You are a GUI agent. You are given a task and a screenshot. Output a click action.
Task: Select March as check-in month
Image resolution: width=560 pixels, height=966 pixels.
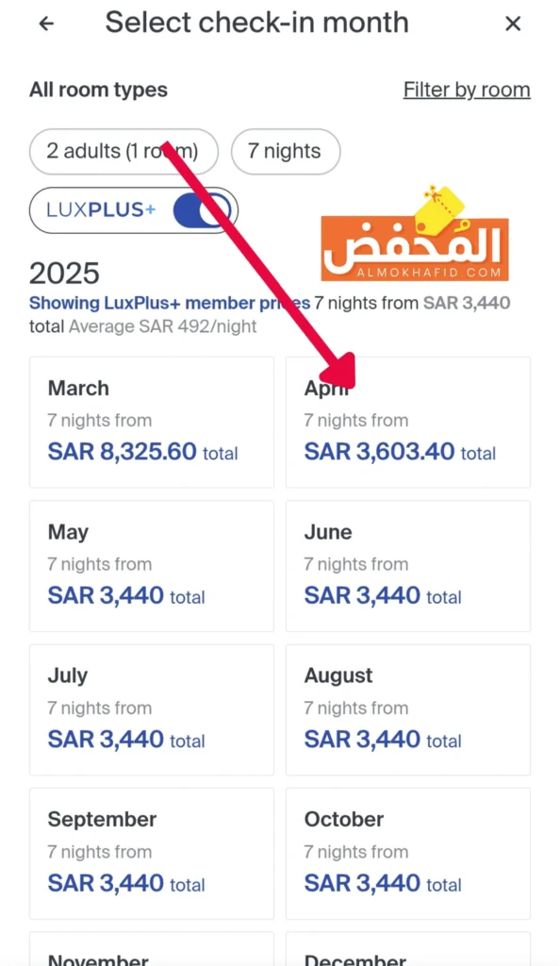152,422
